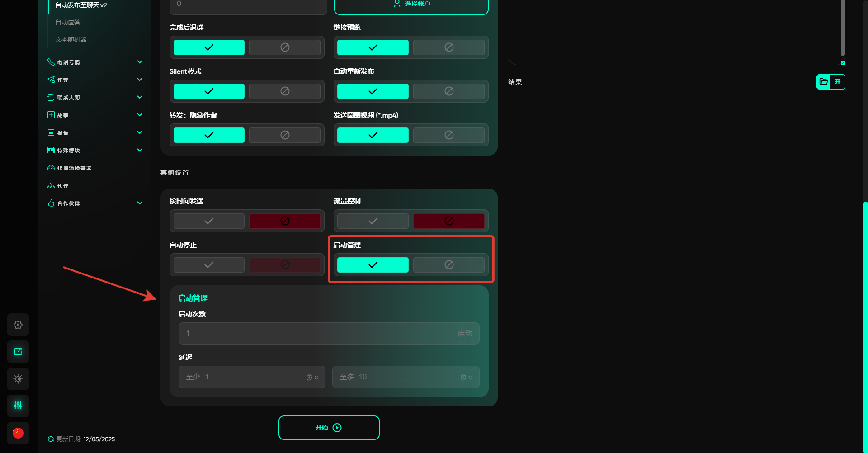This screenshot has height=453, width=868.
Task: Click the sliders icon in the left bar
Action: pyautogui.click(x=18, y=406)
